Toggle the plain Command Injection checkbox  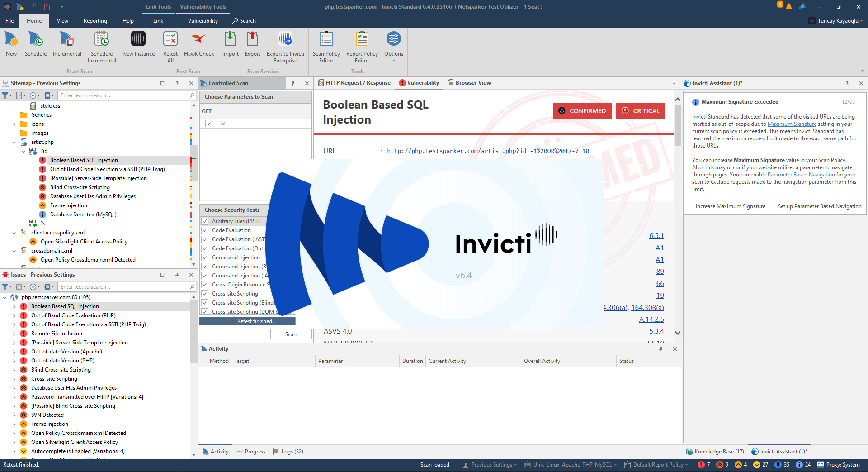[x=205, y=257]
